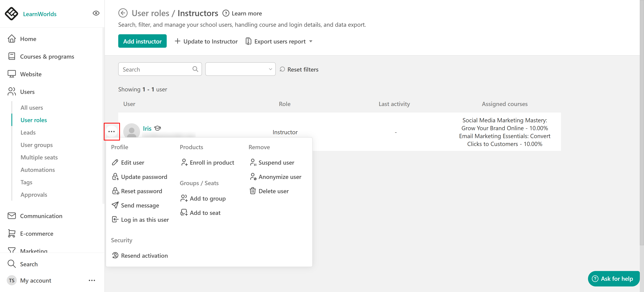Click the Add instructor button

(x=142, y=41)
